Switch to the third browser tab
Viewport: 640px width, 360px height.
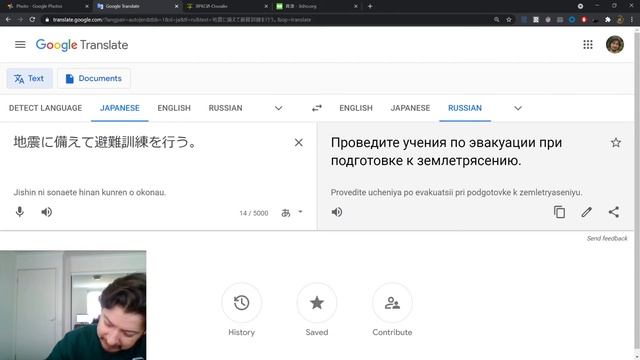(226, 6)
